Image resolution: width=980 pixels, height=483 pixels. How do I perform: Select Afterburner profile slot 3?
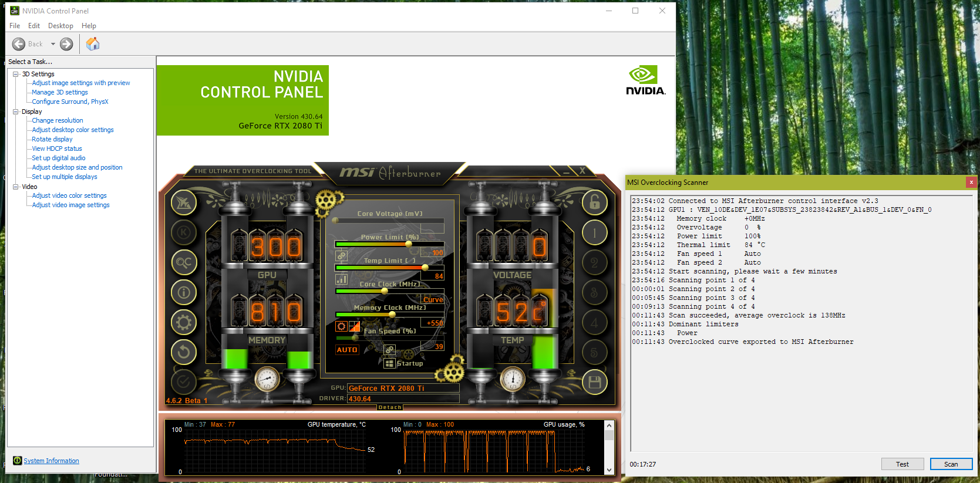coord(594,292)
